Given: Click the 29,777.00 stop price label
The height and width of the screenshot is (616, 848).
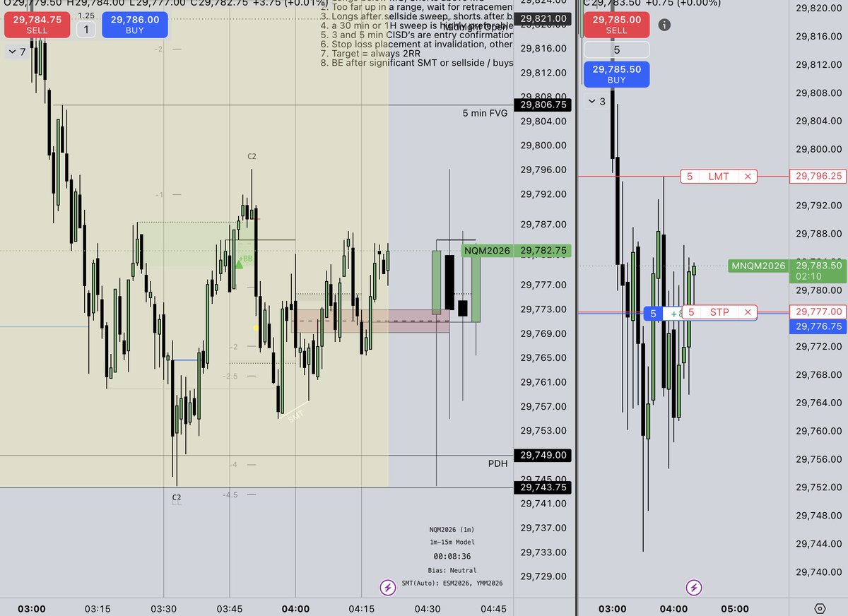Looking at the screenshot, I should point(818,312).
